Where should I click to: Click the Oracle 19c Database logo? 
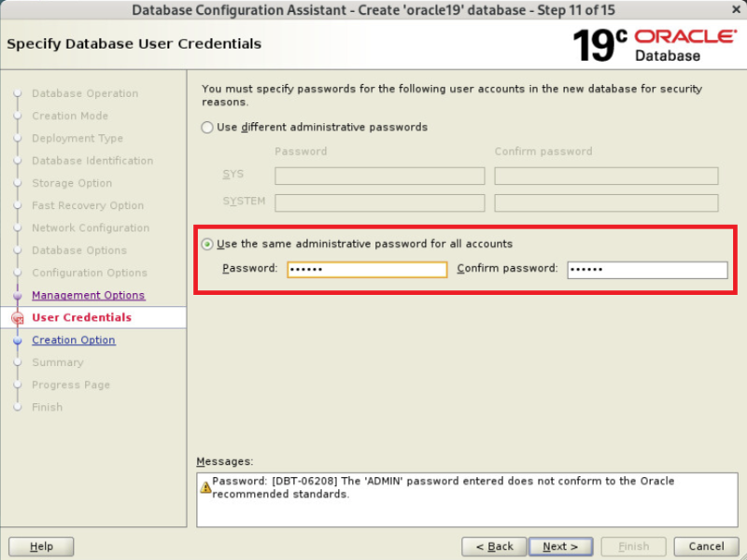(655, 45)
